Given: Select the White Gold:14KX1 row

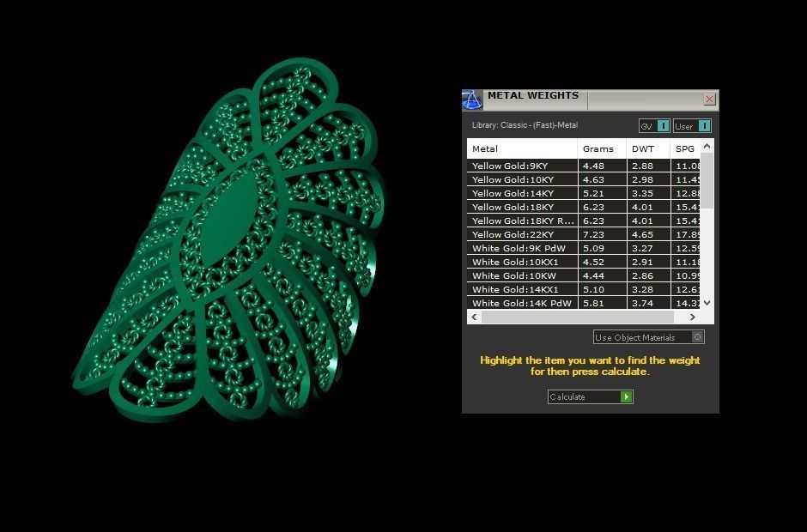Looking at the screenshot, I should pyautogui.click(x=584, y=289).
